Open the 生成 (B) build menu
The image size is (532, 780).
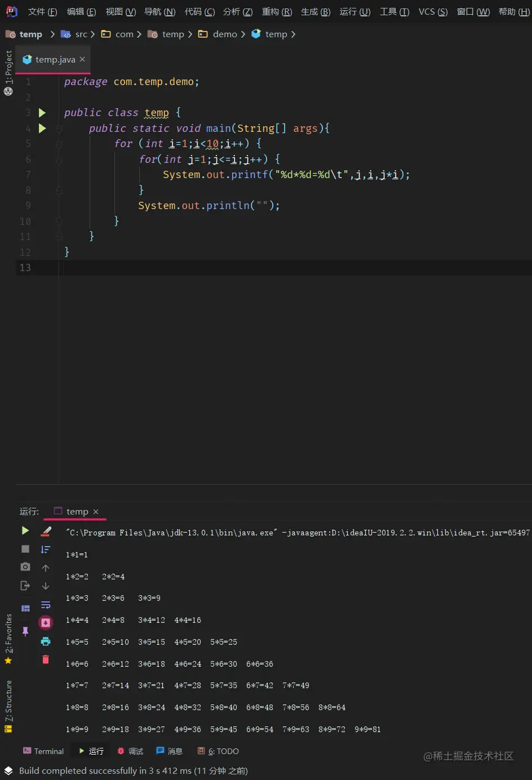pos(316,12)
